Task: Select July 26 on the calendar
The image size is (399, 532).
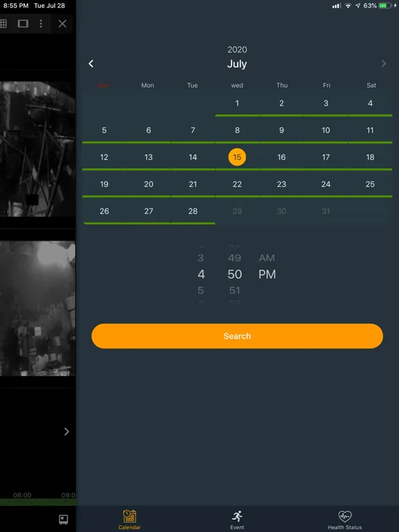Action: pos(104,211)
